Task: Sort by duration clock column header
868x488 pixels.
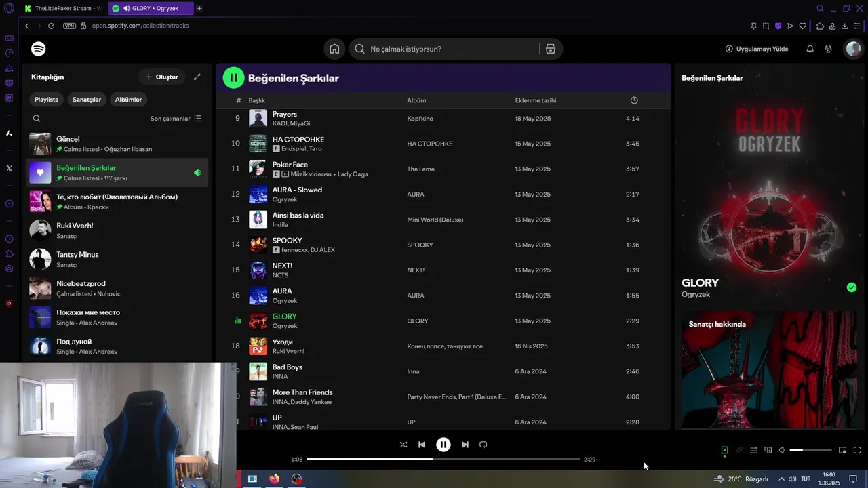Action: coord(634,100)
